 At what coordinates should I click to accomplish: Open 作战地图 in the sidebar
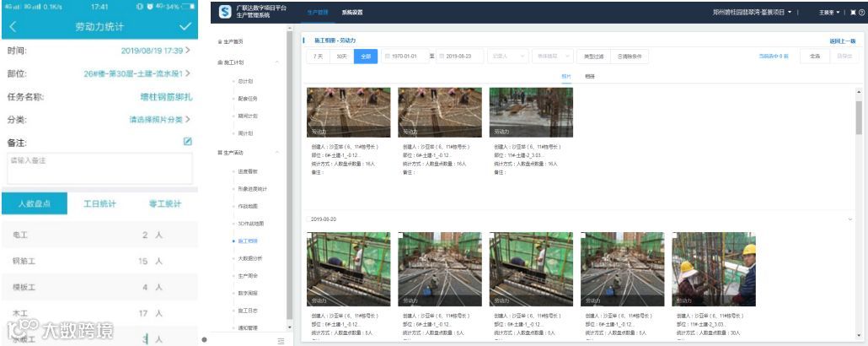(248, 206)
